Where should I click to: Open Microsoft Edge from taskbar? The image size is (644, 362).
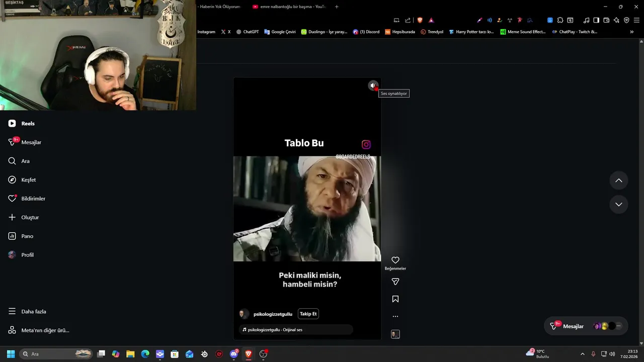click(145, 354)
